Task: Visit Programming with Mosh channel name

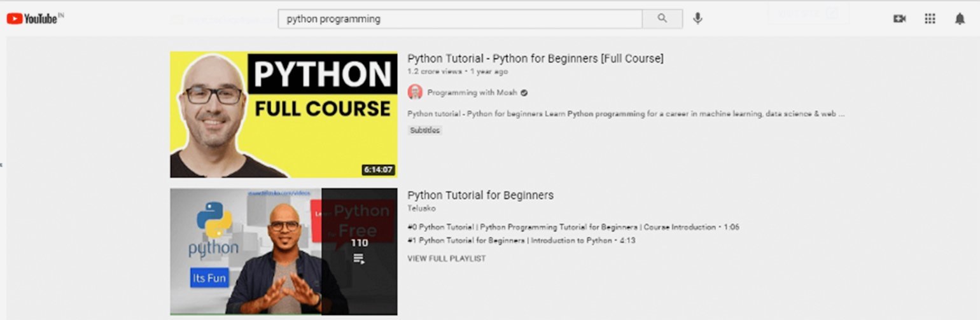Action: (472, 92)
